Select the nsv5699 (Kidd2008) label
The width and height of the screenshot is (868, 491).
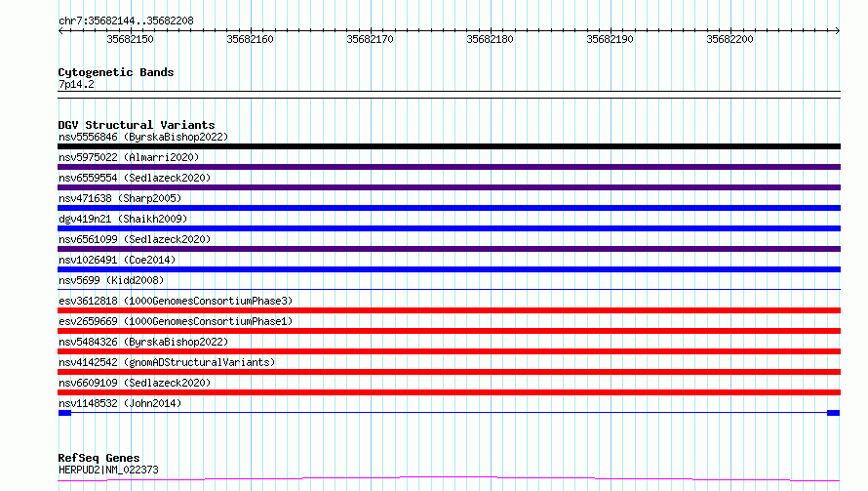point(111,280)
